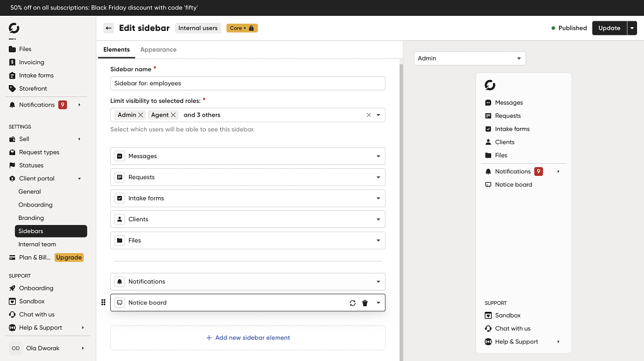Screen dimensions: 644x361
Task: Expand the Clients element row
Action: point(378,219)
